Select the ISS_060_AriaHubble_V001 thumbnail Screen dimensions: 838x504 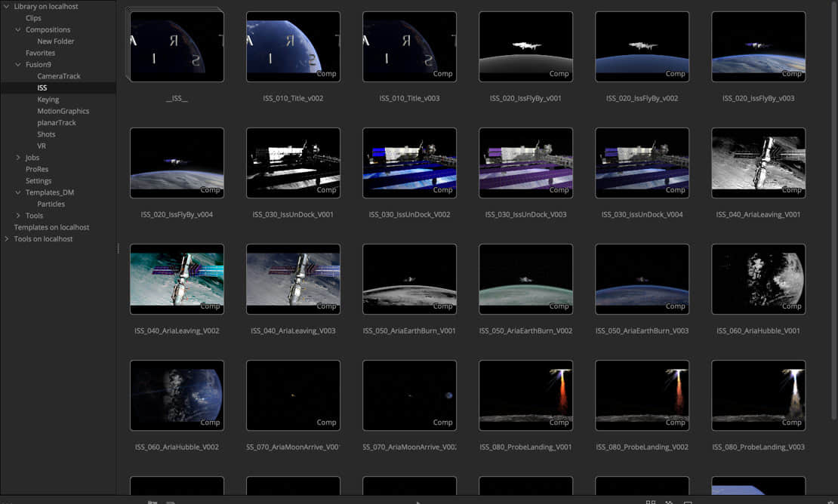[758, 279]
